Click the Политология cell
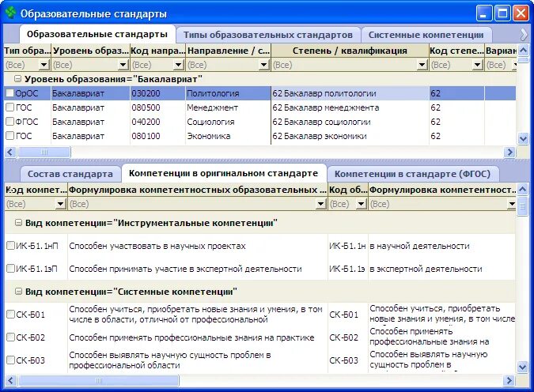Image resolution: width=534 pixels, height=392 pixels. point(228,93)
